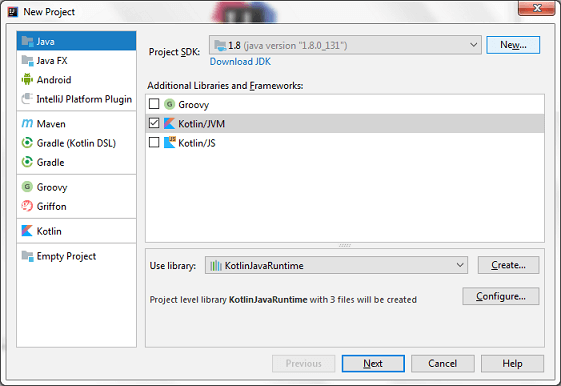Click the Empty Project folder icon
Viewport: 561px width, 386px height.
[x=27, y=256]
